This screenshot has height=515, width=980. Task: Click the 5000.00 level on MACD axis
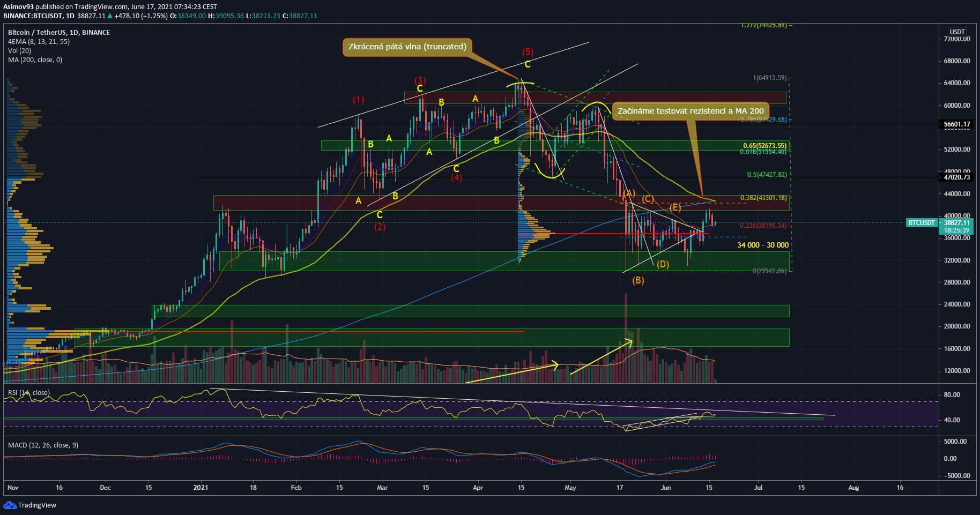pyautogui.click(x=955, y=442)
